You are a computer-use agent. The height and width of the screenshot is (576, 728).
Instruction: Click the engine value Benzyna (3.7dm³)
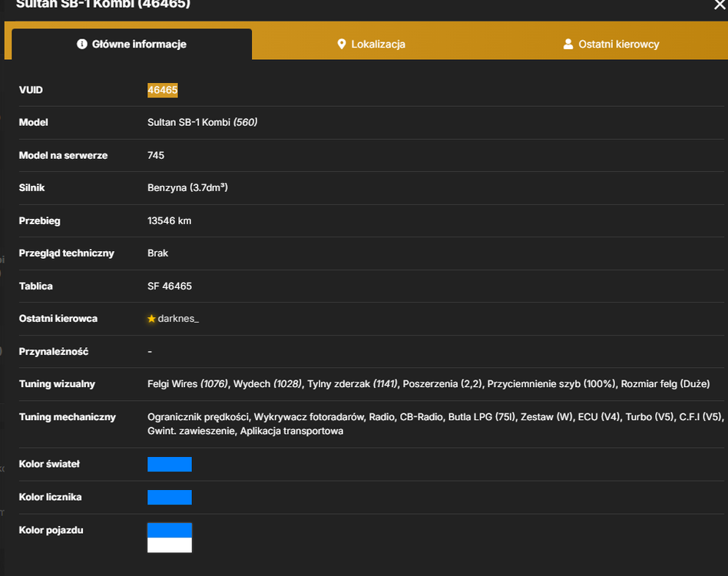(x=187, y=188)
